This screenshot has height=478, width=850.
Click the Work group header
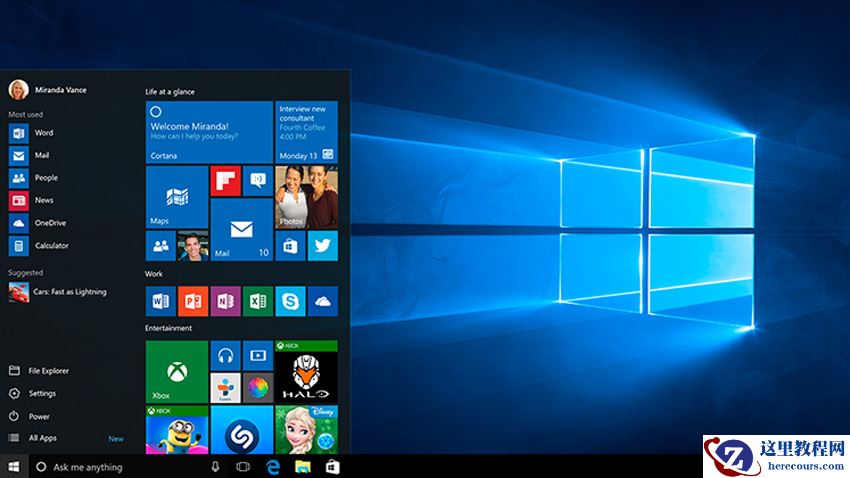pyautogui.click(x=153, y=274)
